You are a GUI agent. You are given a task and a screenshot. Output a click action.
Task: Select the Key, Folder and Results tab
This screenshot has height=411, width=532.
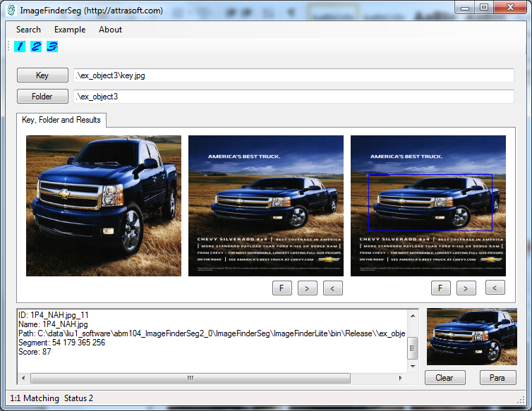61,120
